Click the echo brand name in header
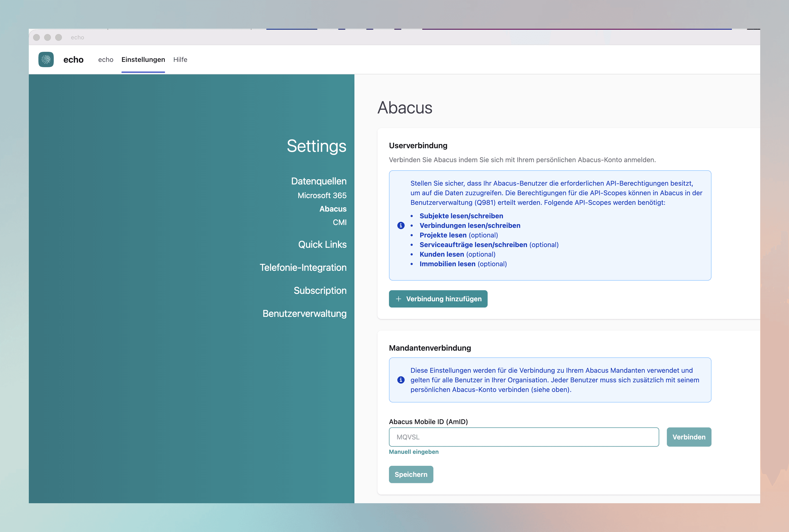 73,60
